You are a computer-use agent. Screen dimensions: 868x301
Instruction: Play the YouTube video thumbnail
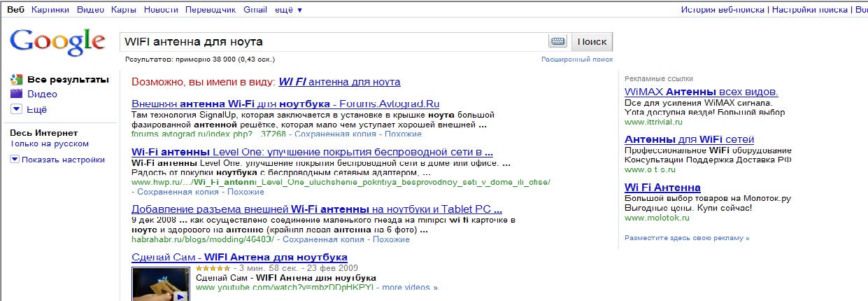[x=159, y=283]
